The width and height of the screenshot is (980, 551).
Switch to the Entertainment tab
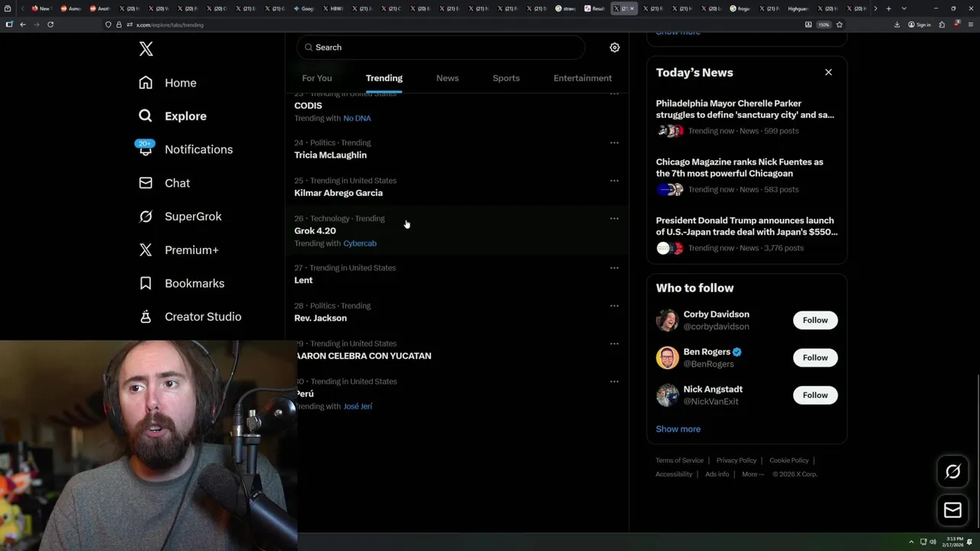coord(583,78)
